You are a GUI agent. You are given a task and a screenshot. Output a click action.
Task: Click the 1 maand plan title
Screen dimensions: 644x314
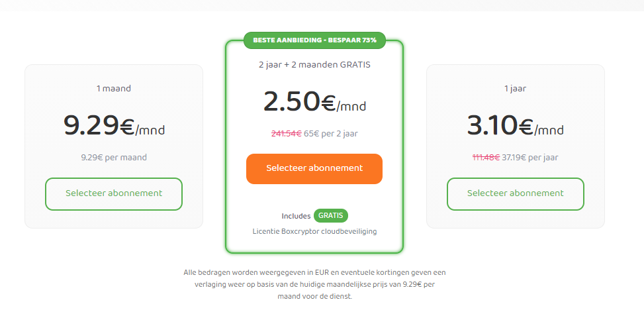(x=114, y=88)
